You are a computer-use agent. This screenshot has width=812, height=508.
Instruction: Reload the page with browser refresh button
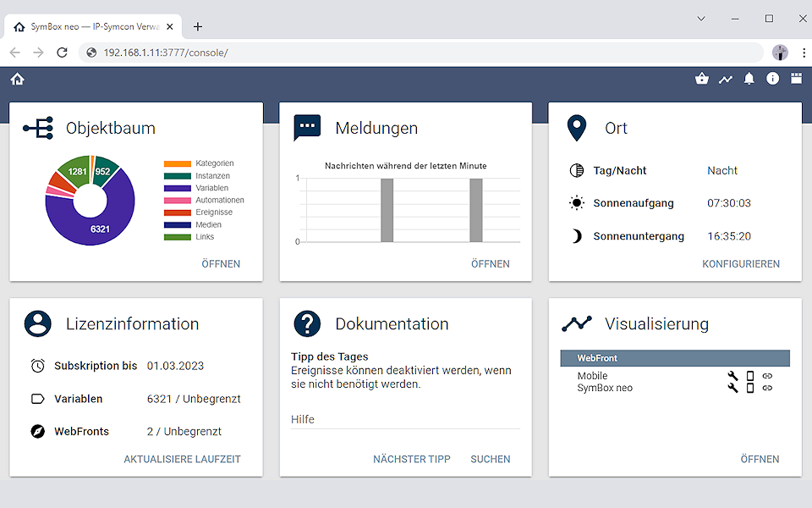(x=62, y=52)
